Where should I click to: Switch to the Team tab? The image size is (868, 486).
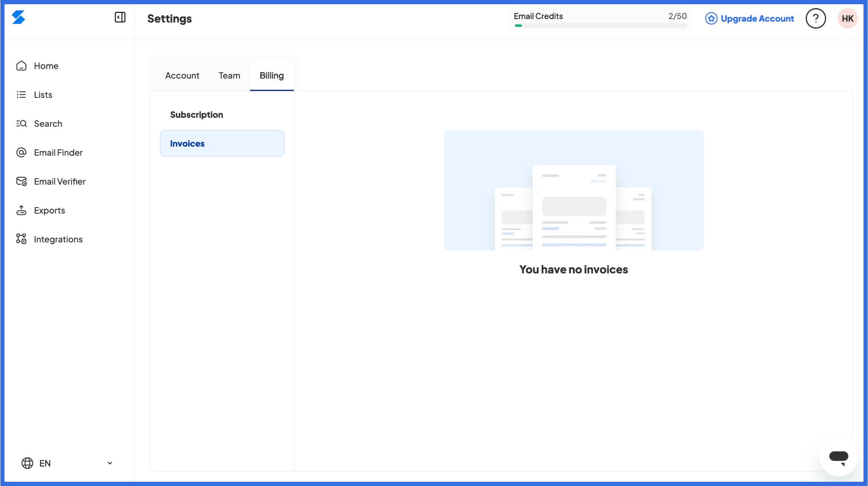pyautogui.click(x=229, y=75)
